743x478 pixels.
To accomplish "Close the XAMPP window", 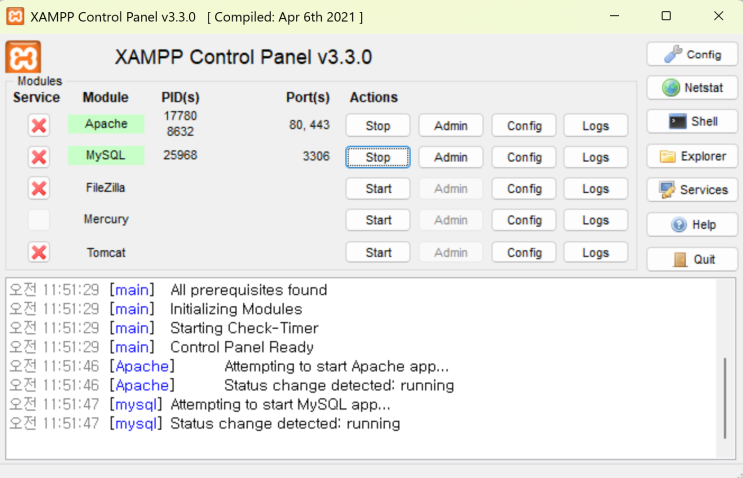I will point(718,16).
